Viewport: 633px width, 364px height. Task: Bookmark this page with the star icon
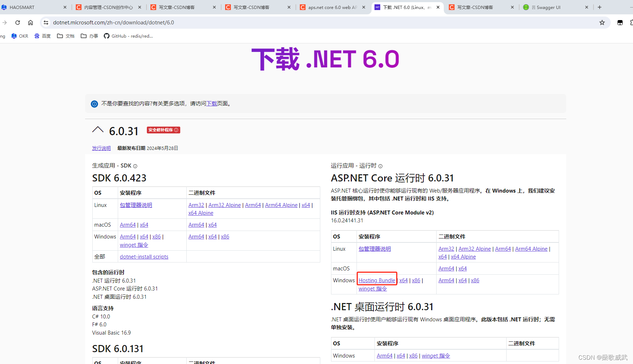coord(602,23)
